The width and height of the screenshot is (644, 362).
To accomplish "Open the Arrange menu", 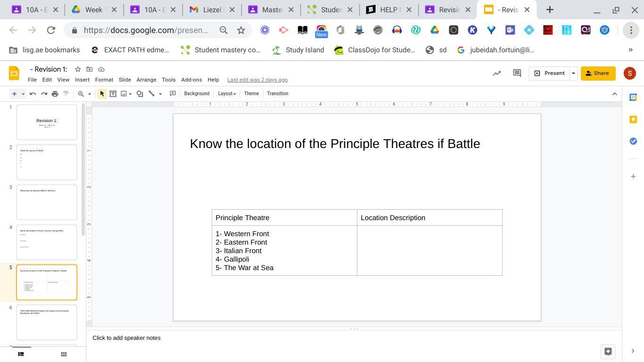I will [x=146, y=80].
